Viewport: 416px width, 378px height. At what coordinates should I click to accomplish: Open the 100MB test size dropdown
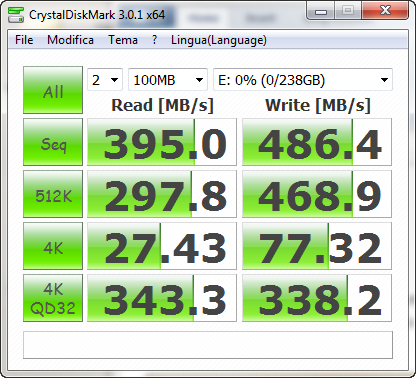168,80
